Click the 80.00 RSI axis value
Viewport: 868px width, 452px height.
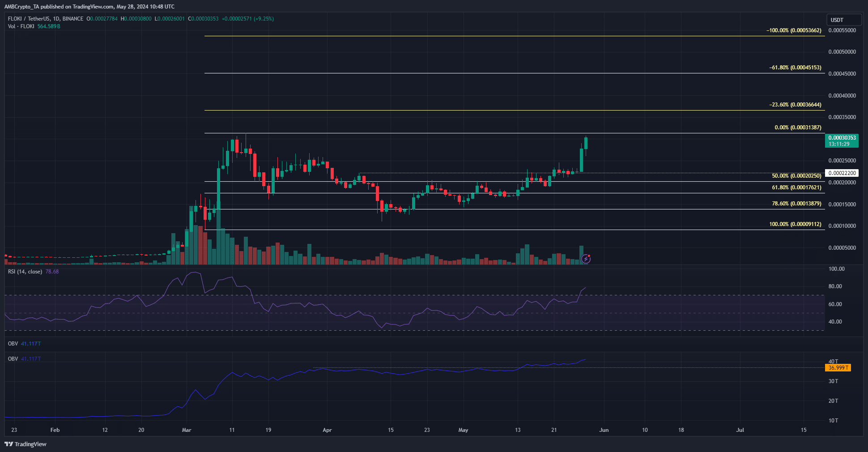click(835, 286)
